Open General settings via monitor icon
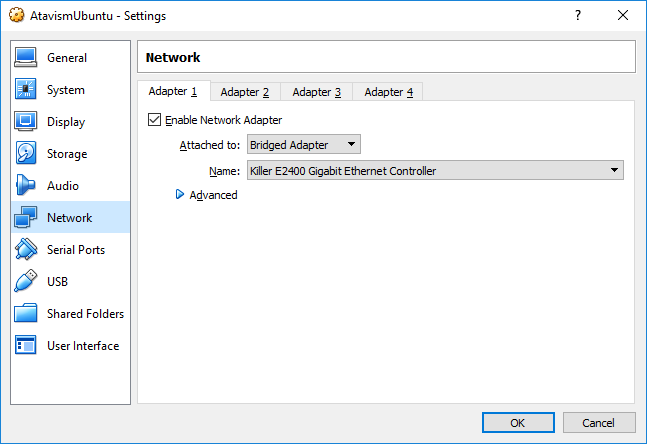 click(26, 58)
